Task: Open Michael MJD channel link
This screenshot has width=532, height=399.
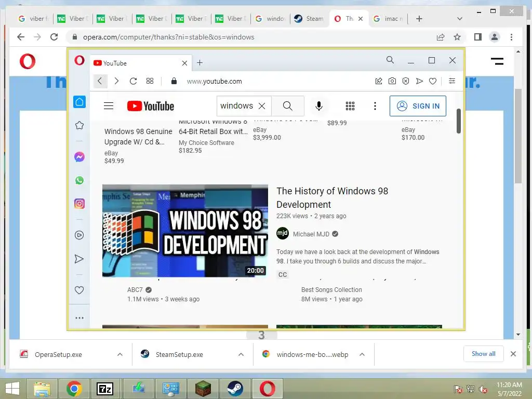Action: 311,234
